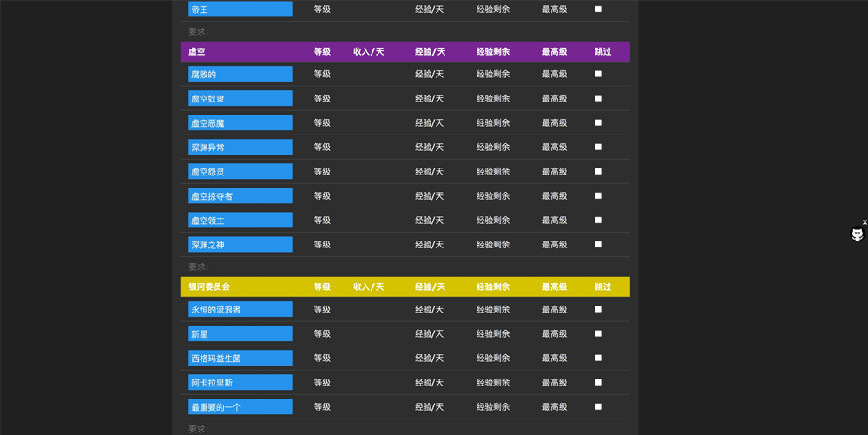868x435 pixels.
Task: Click the 帝王 job bar at top
Action: (x=240, y=9)
